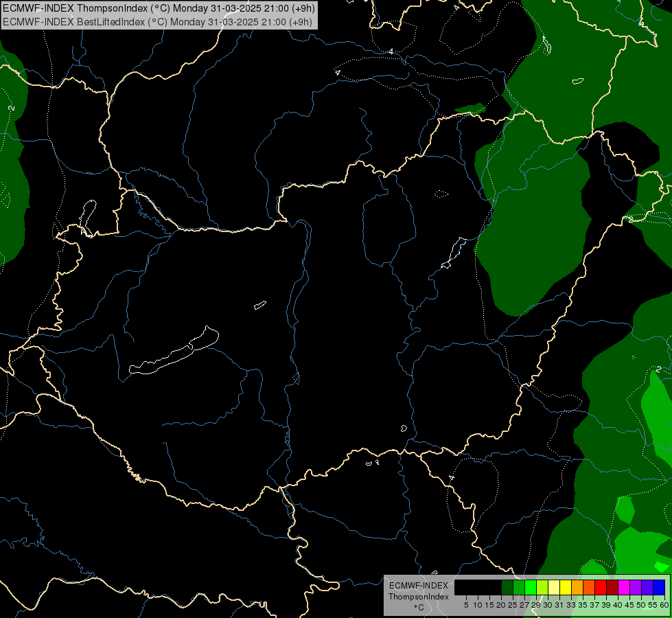Click the legend's ECMWF-INDEX label

419,586
